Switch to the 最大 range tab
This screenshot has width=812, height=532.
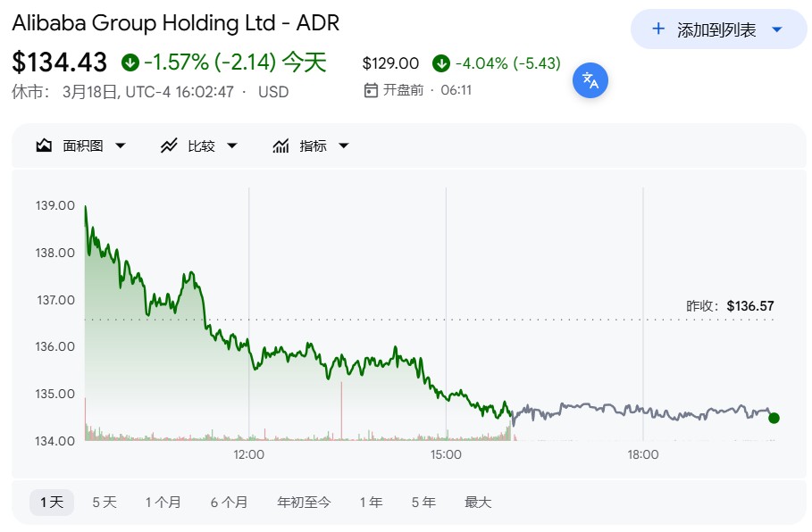[478, 503]
